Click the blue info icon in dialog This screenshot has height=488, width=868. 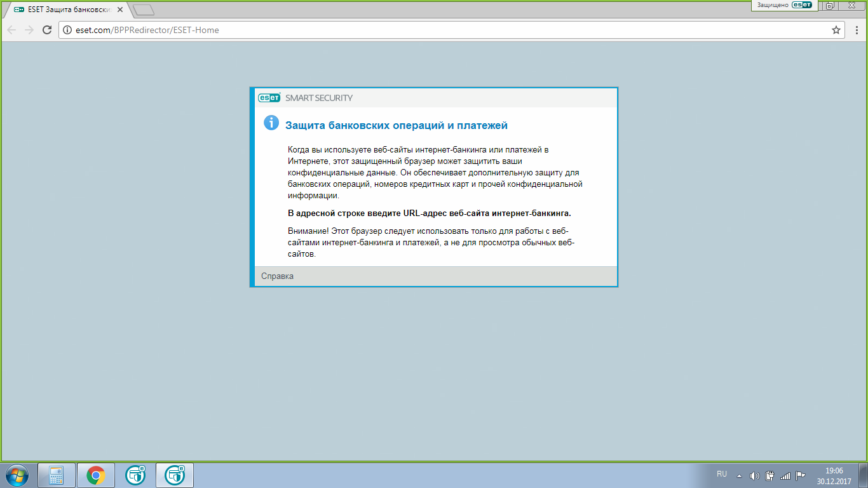pos(271,123)
